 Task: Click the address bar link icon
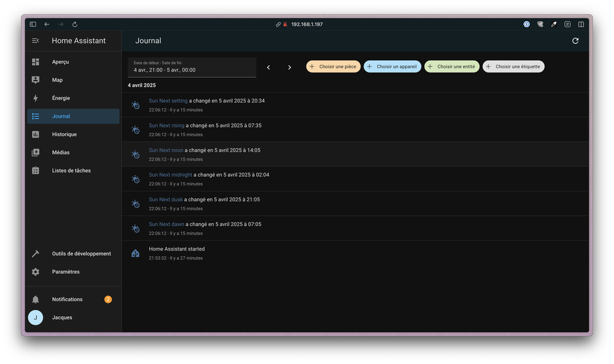[x=278, y=25]
